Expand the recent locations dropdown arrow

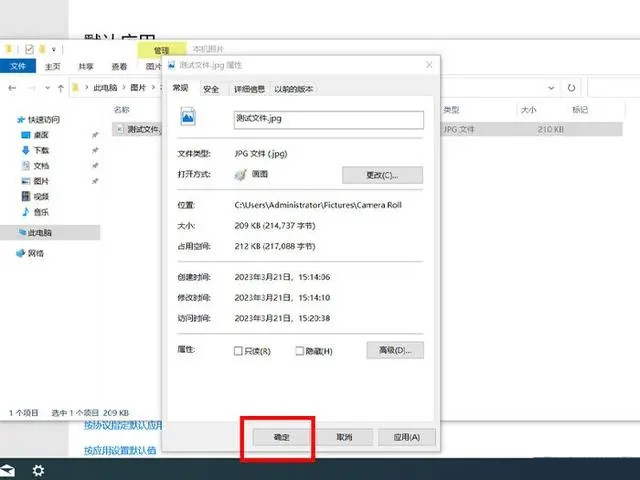coord(47,88)
